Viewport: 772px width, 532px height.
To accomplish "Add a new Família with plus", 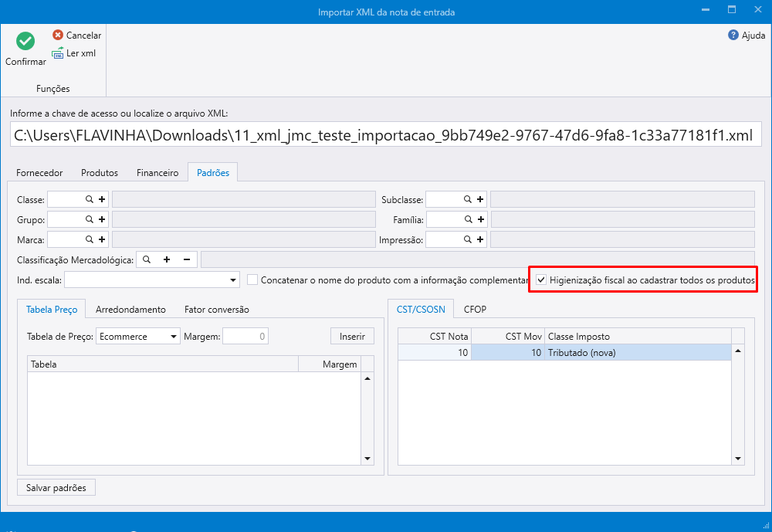I will [481, 219].
